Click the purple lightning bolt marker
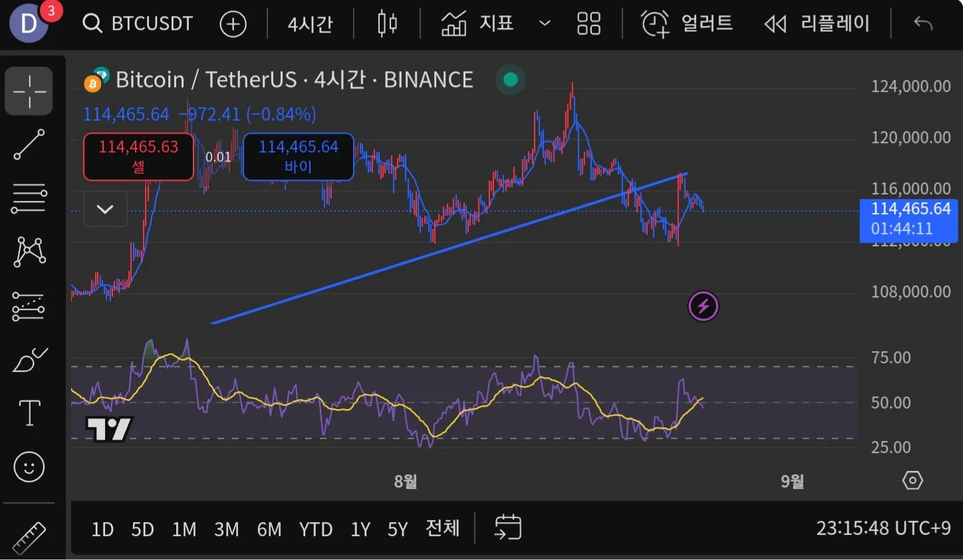 (703, 307)
